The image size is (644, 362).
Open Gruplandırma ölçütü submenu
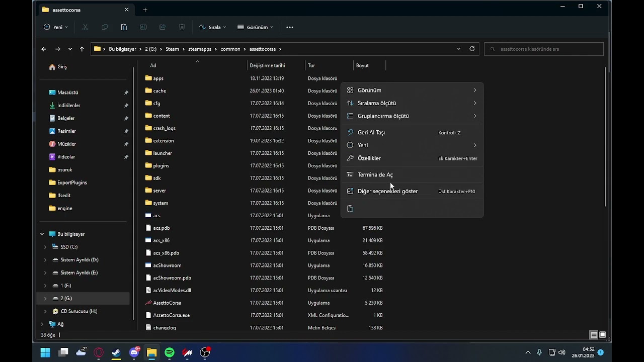click(x=412, y=116)
